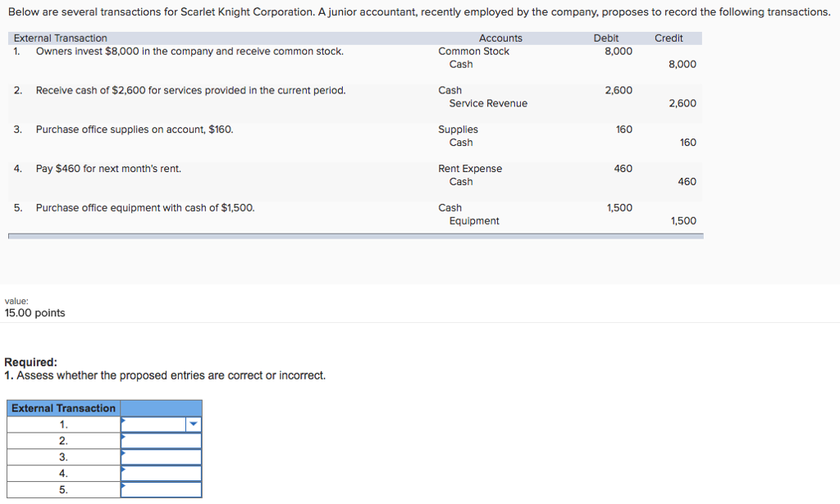Open the answer dropdown for transaction 3
The width and height of the screenshot is (840, 504).
161,456
